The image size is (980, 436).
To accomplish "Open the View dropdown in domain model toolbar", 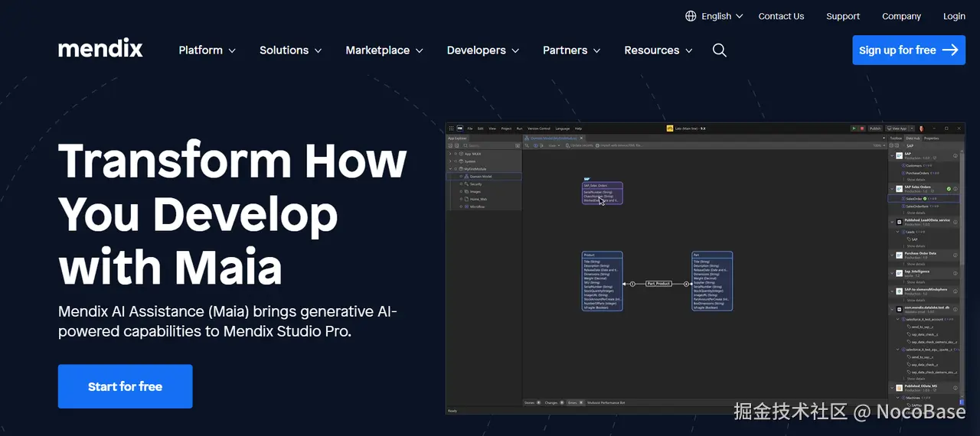I will (554, 145).
